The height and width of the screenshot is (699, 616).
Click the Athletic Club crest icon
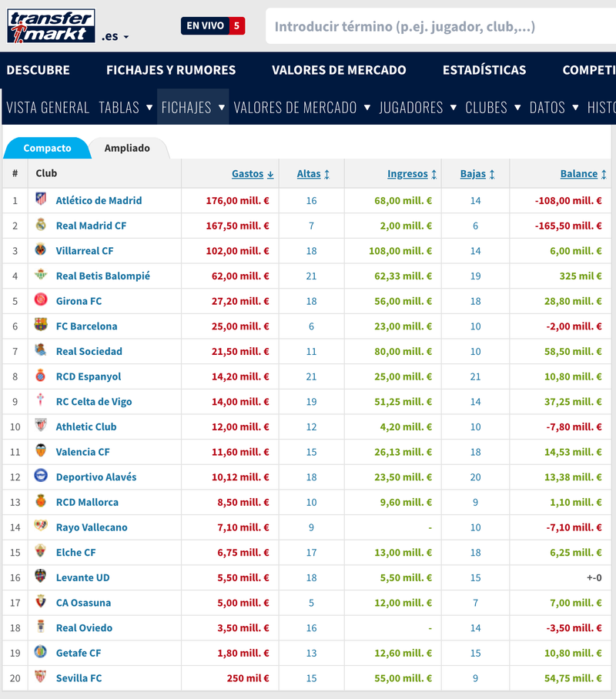(41, 426)
